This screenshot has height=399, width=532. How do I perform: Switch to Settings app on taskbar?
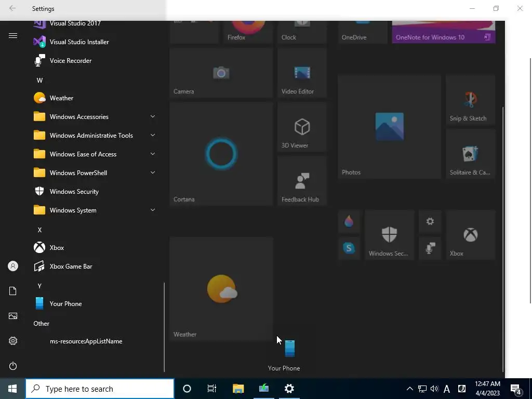pos(289,389)
